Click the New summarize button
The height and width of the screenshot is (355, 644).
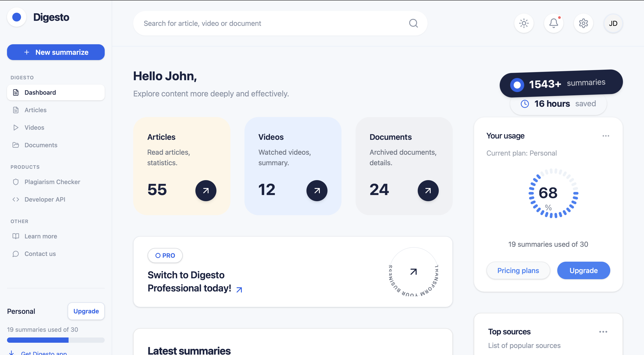[x=56, y=52]
